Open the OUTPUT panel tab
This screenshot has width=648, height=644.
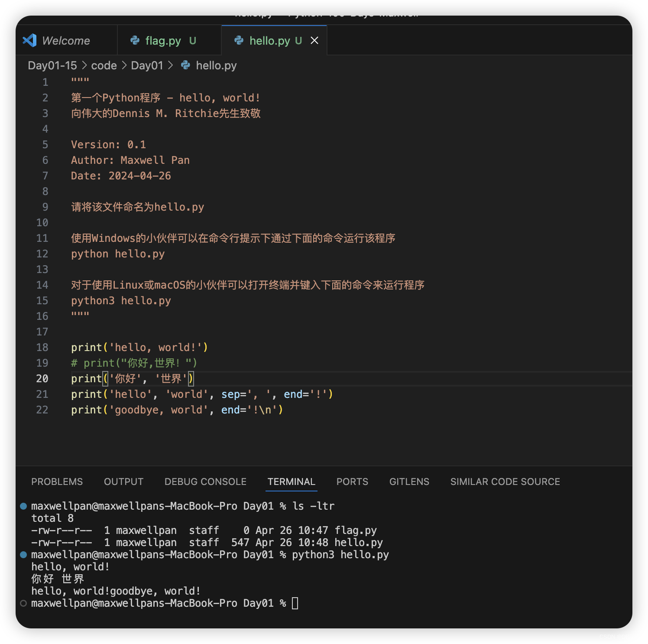click(x=123, y=481)
